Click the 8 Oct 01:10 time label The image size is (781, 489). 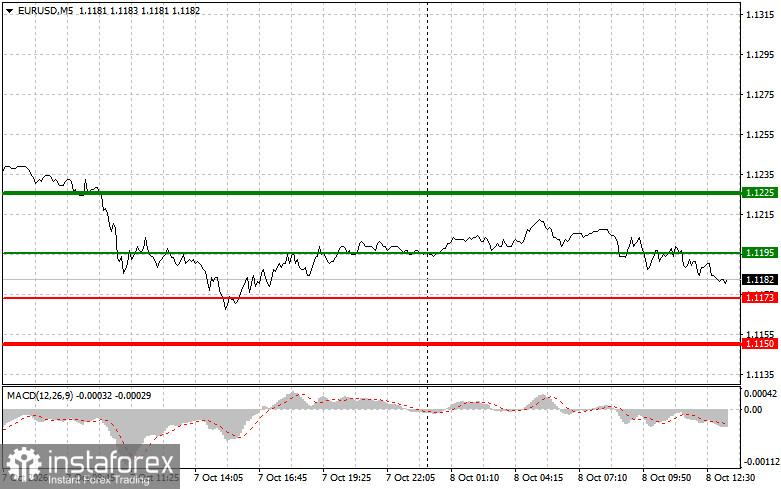tap(474, 478)
